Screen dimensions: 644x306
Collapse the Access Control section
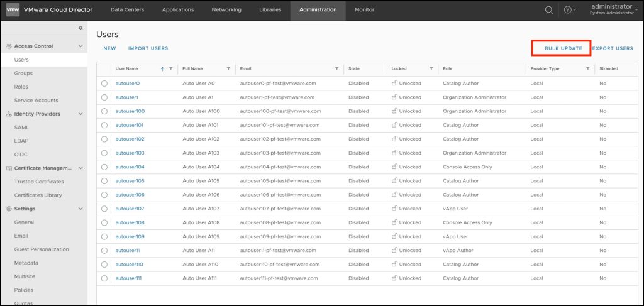(x=80, y=46)
